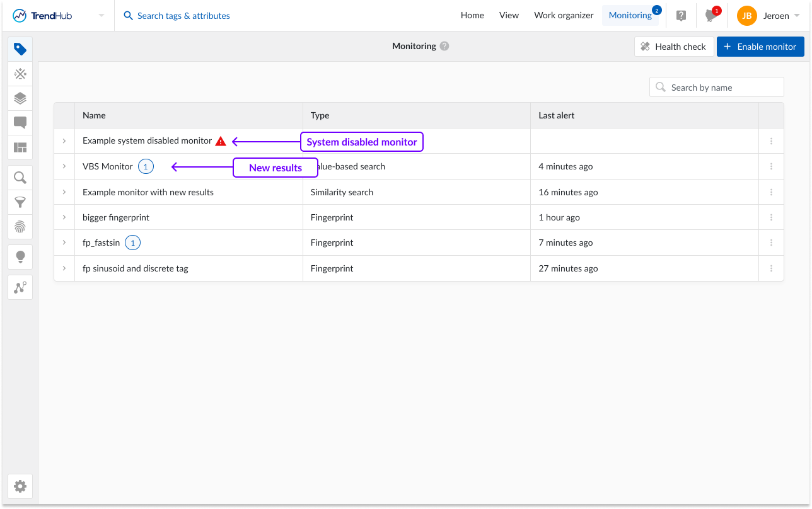Image resolution: width=812 pixels, height=509 pixels.
Task: Expand the bigger fingerprint row
Action: click(64, 217)
